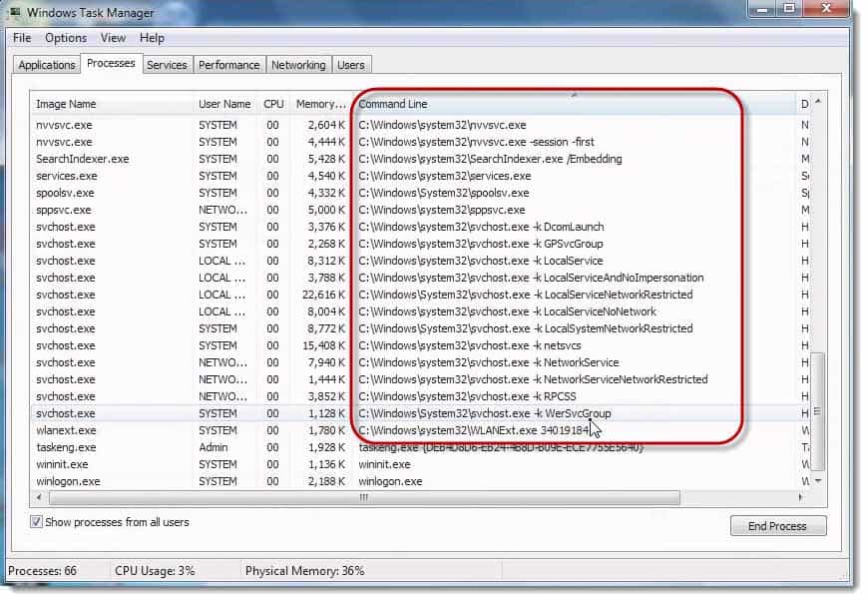Select the Processes tab
Viewport: 868px width, 601px height.
click(111, 64)
